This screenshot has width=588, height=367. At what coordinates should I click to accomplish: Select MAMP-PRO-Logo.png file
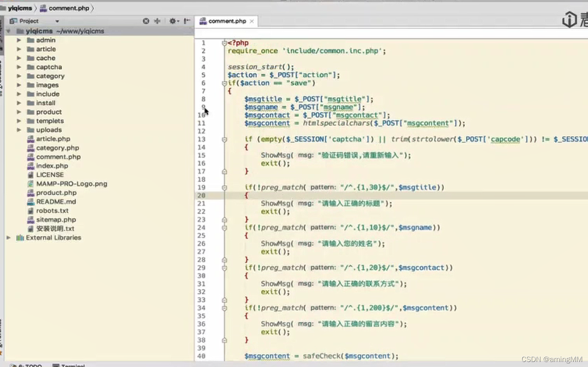[x=72, y=183]
